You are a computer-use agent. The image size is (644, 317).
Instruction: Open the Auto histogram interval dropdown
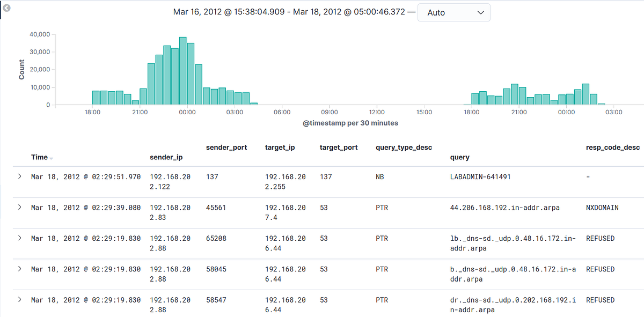point(453,12)
